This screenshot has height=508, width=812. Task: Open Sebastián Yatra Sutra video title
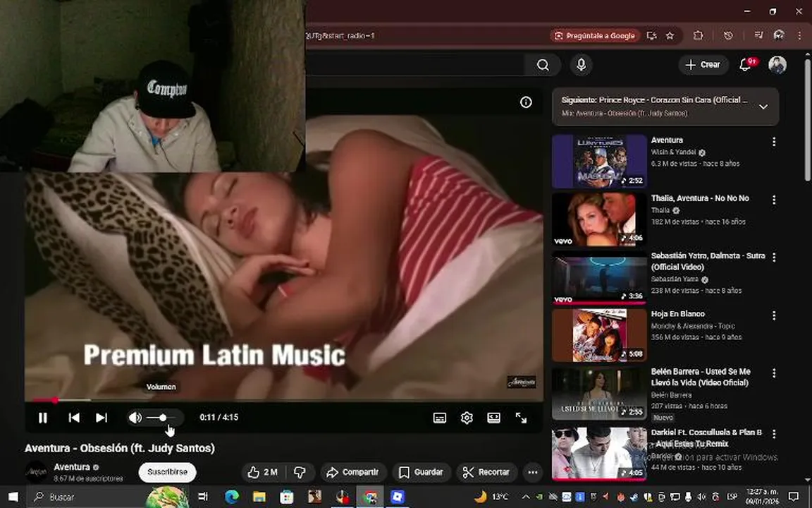708,261
